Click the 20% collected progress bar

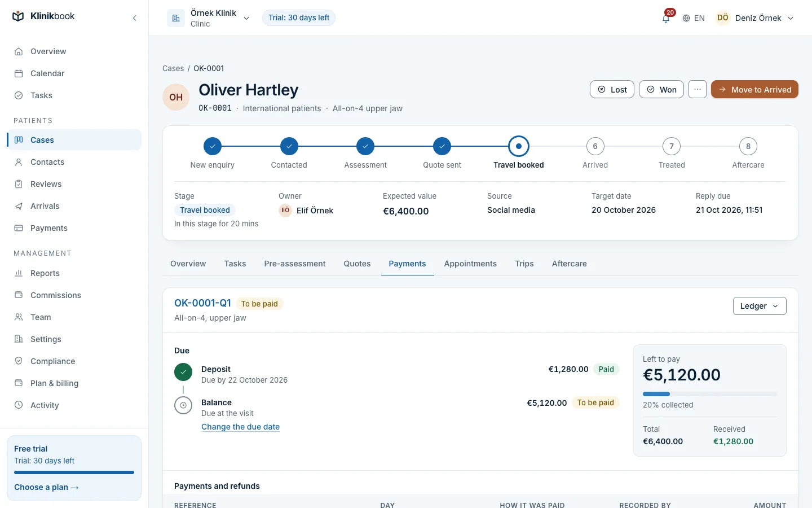point(710,394)
